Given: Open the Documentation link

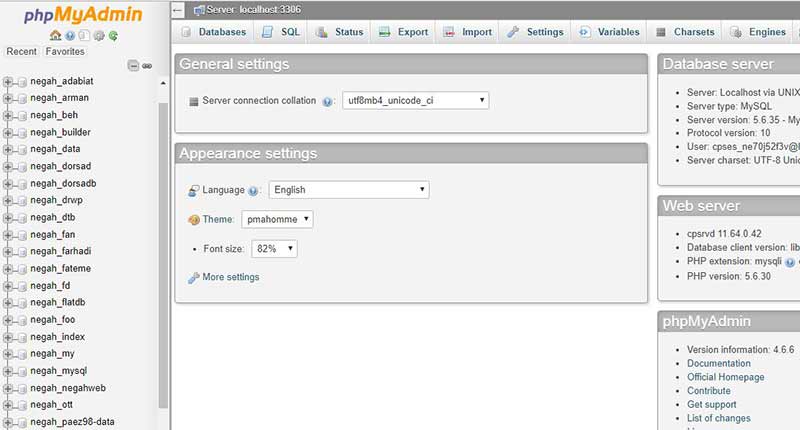Looking at the screenshot, I should click(718, 363).
